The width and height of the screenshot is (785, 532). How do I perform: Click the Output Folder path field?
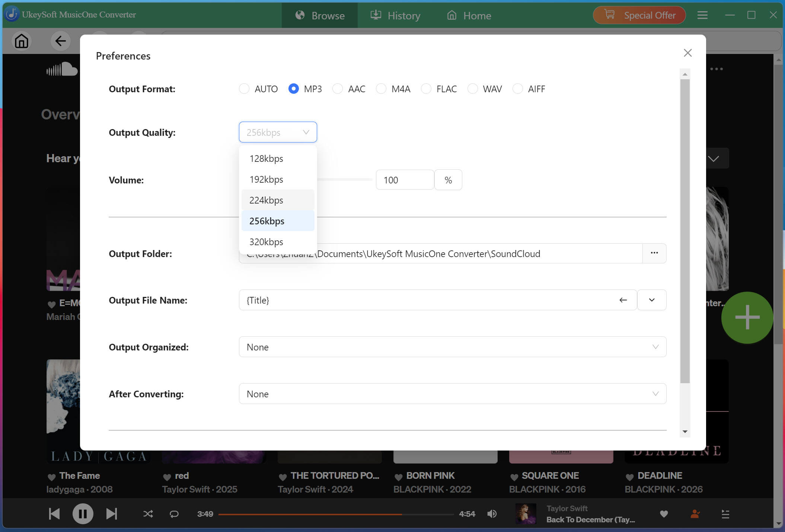pos(441,253)
